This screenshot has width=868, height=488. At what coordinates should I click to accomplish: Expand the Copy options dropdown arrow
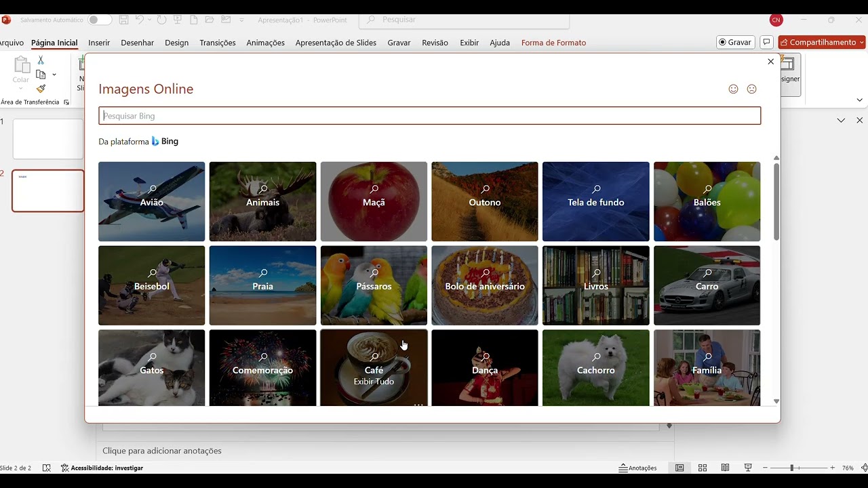click(x=54, y=75)
